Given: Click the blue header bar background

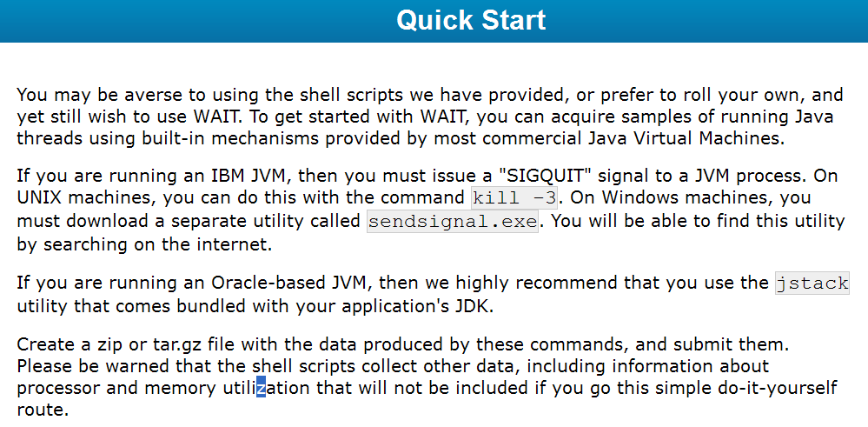Looking at the screenshot, I should click(x=166, y=21).
